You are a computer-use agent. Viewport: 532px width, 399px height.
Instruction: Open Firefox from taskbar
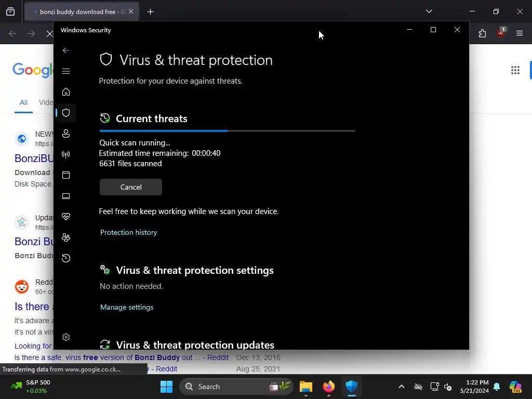328,387
